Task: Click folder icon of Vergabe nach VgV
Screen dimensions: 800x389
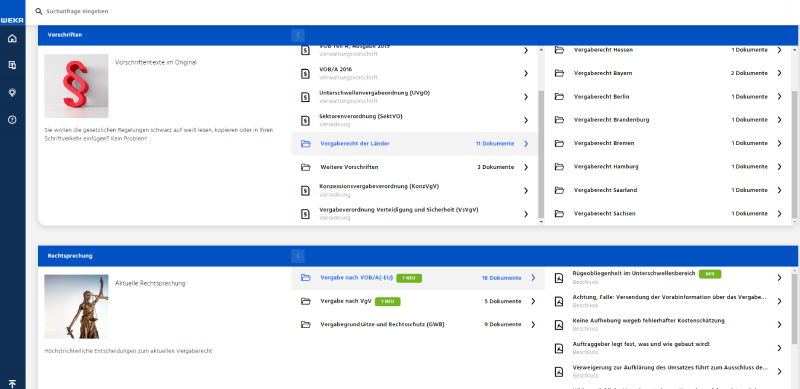Action: coord(306,301)
